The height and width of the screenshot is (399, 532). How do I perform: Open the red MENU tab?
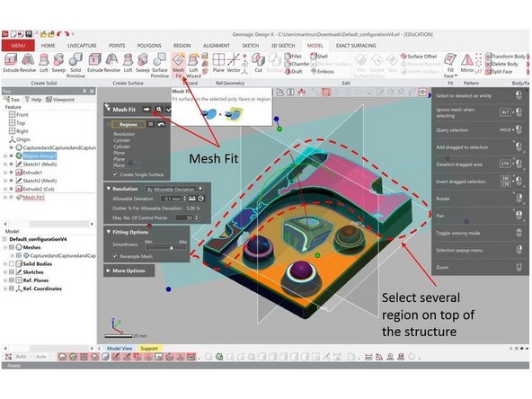pos(18,46)
